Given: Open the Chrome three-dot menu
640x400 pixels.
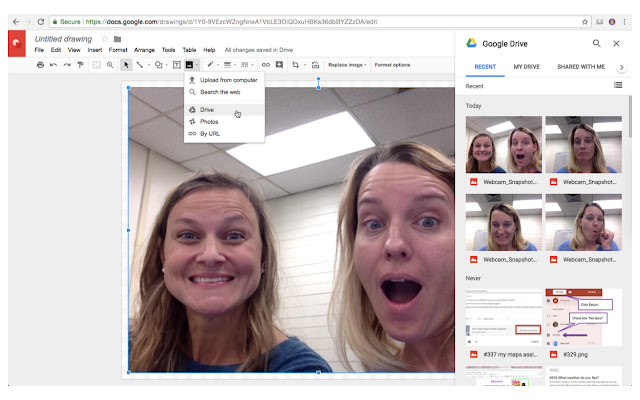Looking at the screenshot, I should coord(624,22).
